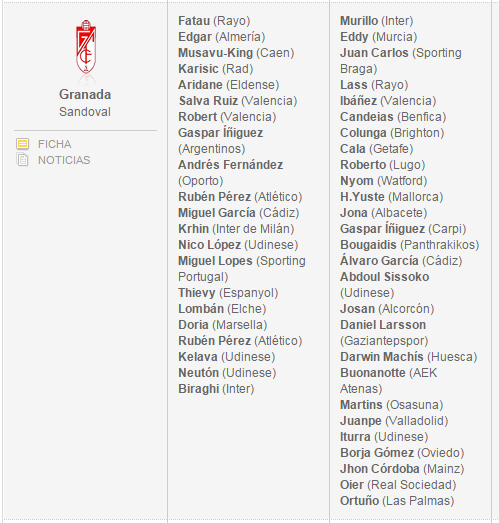Select Bougaidis (Panthrakikos) entry

coord(410,245)
